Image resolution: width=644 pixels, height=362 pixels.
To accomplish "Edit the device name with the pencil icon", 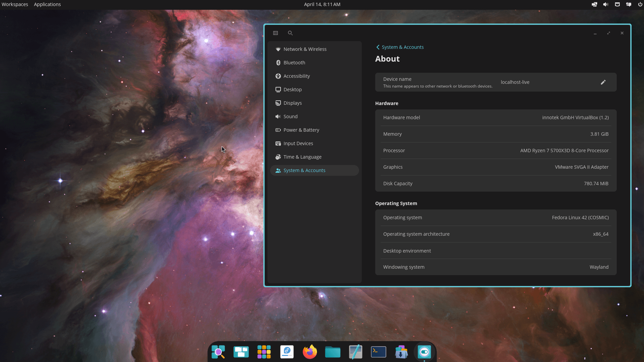I will (603, 82).
